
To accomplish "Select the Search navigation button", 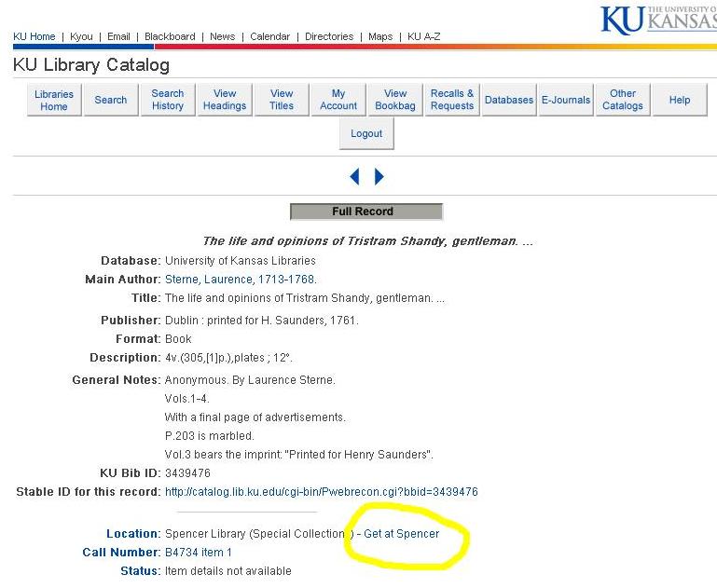I will [x=111, y=100].
